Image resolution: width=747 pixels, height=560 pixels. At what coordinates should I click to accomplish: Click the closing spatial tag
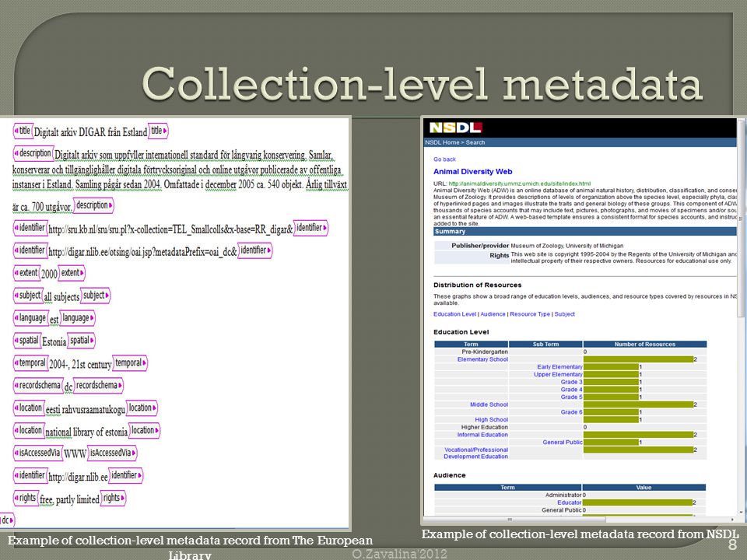[x=82, y=341]
